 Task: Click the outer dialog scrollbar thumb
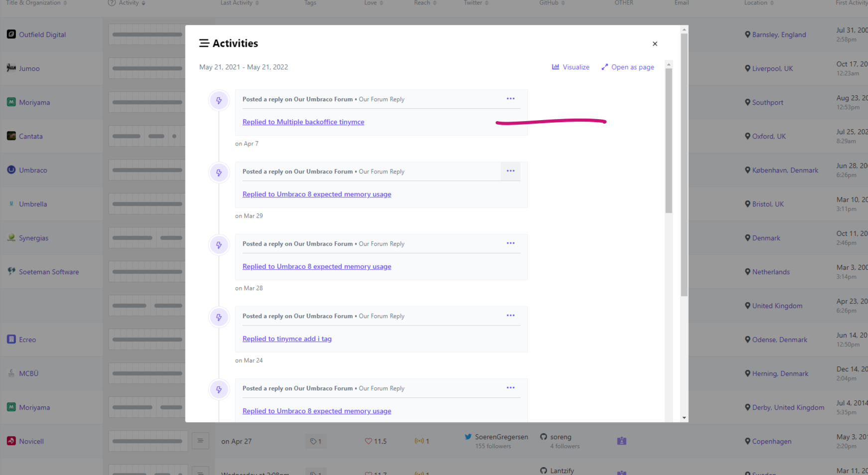(684, 164)
